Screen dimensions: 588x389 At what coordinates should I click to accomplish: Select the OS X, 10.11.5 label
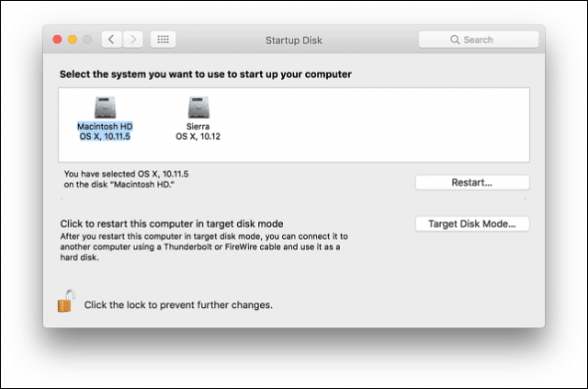[x=105, y=137]
